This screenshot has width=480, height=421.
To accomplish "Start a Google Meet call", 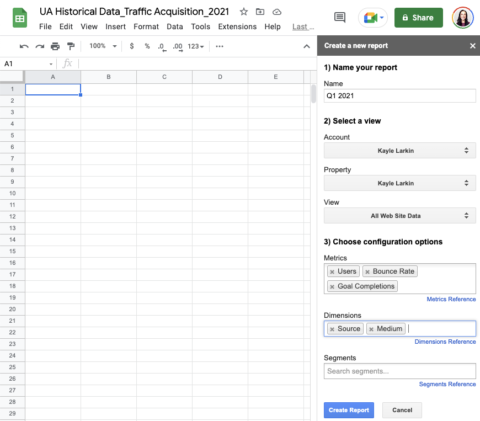I will pyautogui.click(x=373, y=18).
